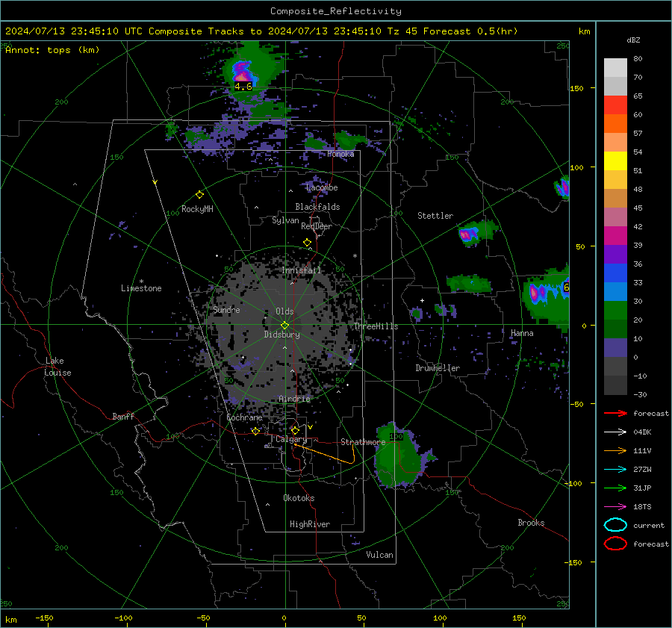Pick the purple-blue 10 dBZ swatch
Screen dimensions: 672x628
[x=615, y=348]
